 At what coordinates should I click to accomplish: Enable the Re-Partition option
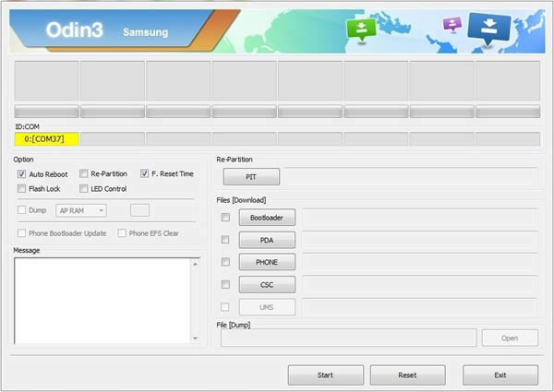pyautogui.click(x=83, y=173)
